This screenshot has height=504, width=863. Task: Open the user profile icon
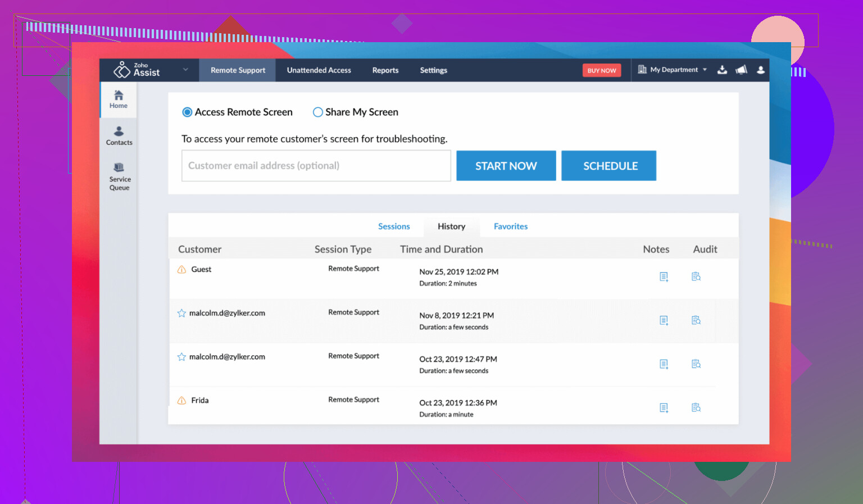point(761,70)
